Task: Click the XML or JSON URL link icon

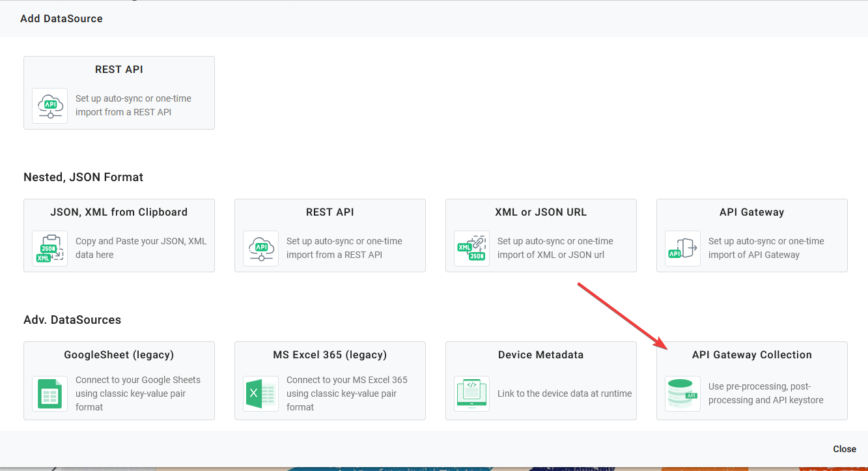Action: 472,249
